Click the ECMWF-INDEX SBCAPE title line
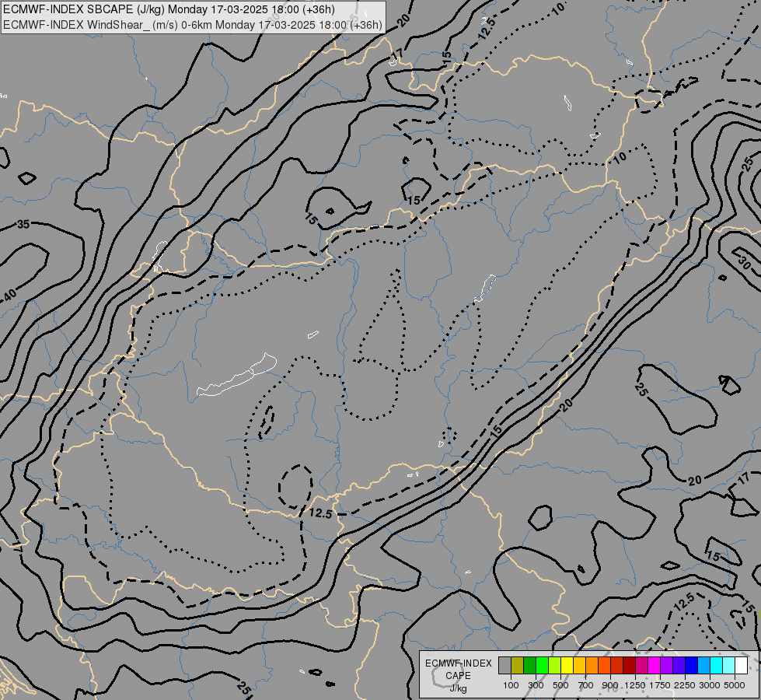 pos(169,9)
